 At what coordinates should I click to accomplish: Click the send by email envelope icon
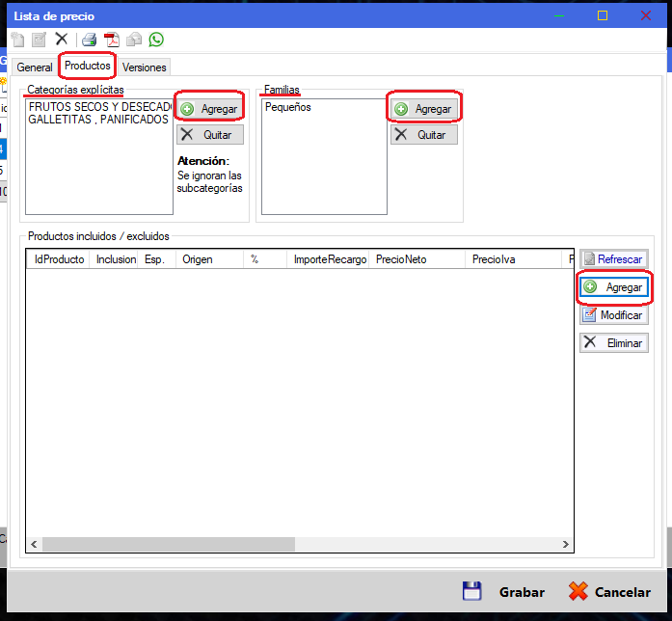[135, 40]
